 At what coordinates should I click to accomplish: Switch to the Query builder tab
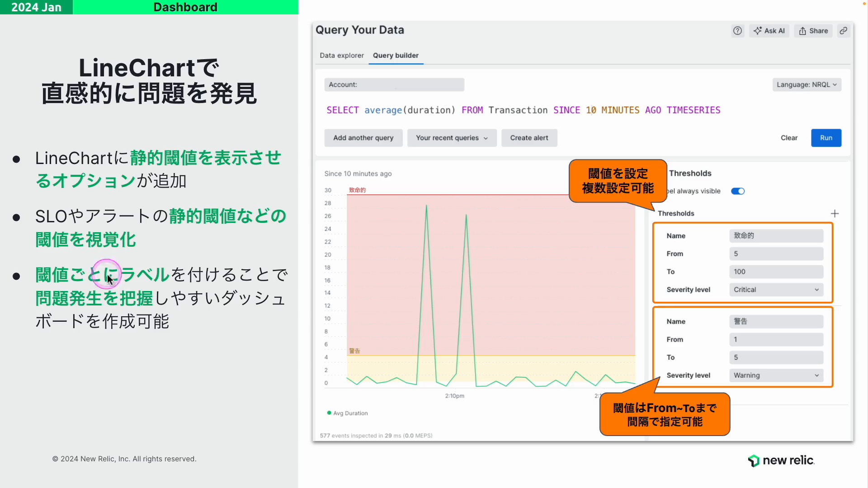(396, 56)
